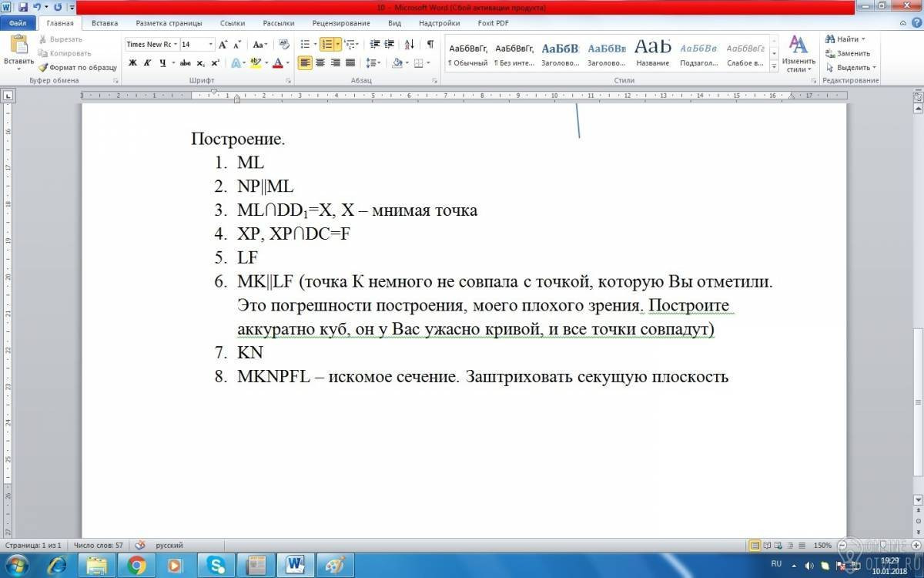Click the Grow Font icon

pyautogui.click(x=223, y=45)
